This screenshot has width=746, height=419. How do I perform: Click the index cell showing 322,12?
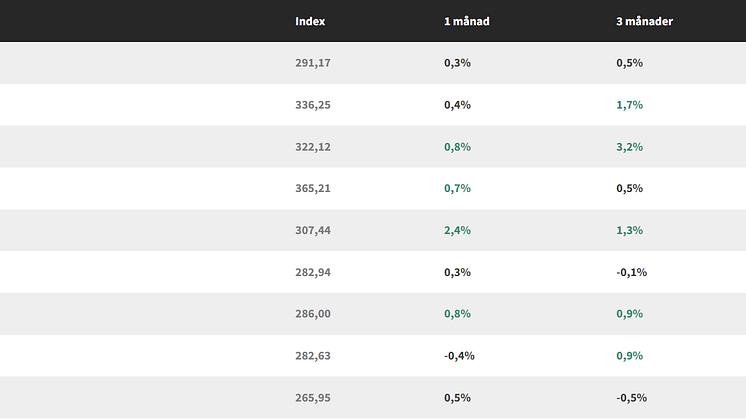313,147
